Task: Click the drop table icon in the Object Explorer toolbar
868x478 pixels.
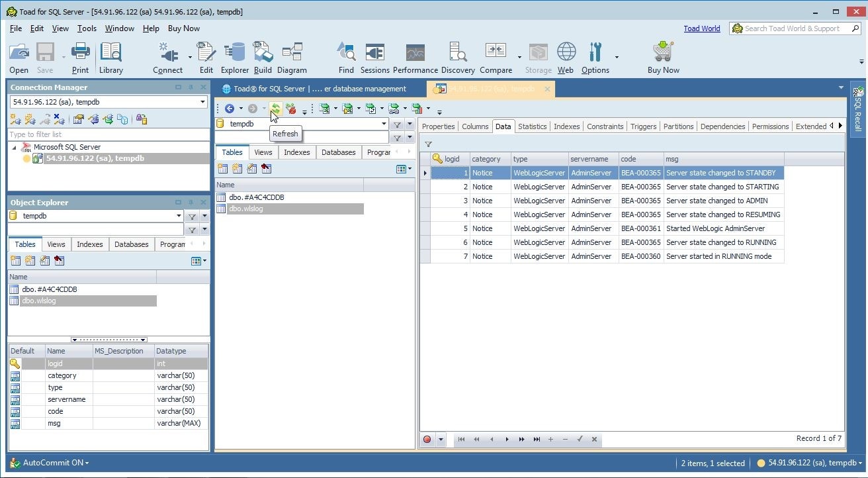Action: tap(60, 261)
